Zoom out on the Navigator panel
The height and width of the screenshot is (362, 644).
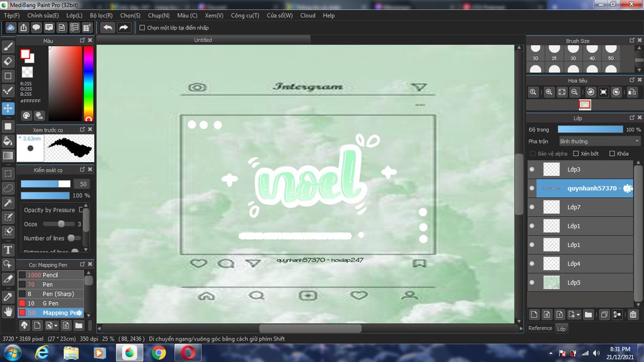tap(575, 92)
